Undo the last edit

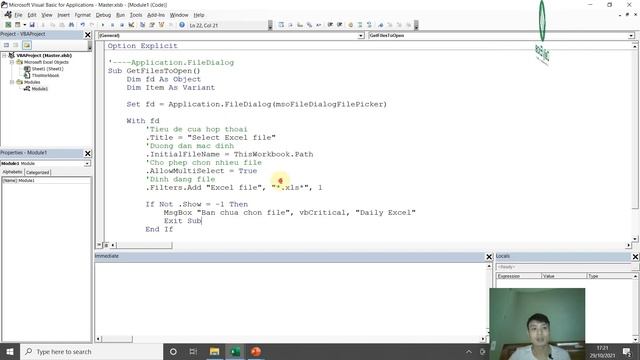(x=82, y=25)
